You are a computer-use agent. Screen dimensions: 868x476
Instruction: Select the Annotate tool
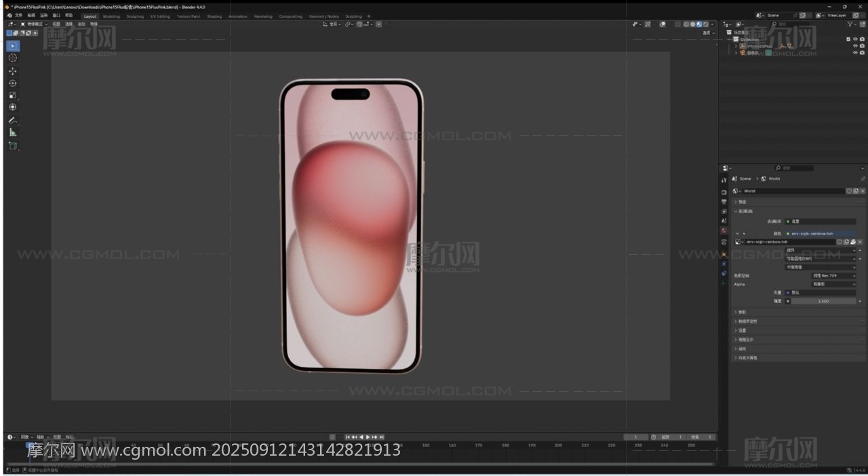click(13, 120)
